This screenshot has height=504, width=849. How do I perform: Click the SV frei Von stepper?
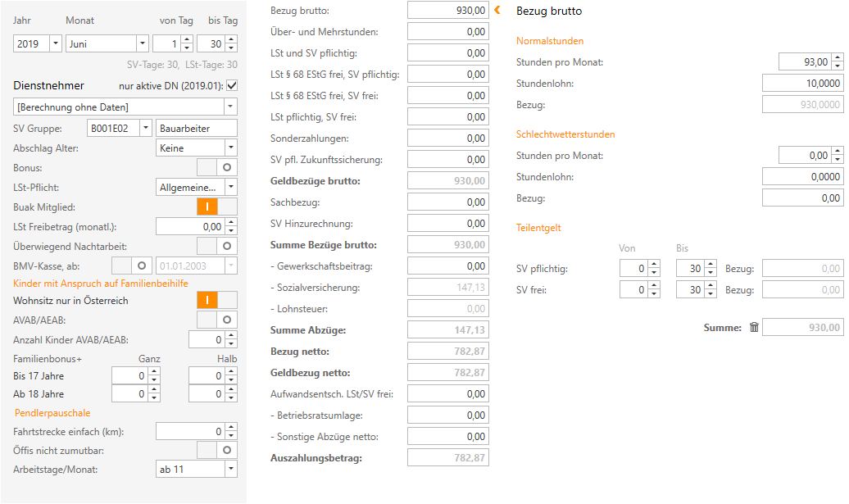point(654,289)
